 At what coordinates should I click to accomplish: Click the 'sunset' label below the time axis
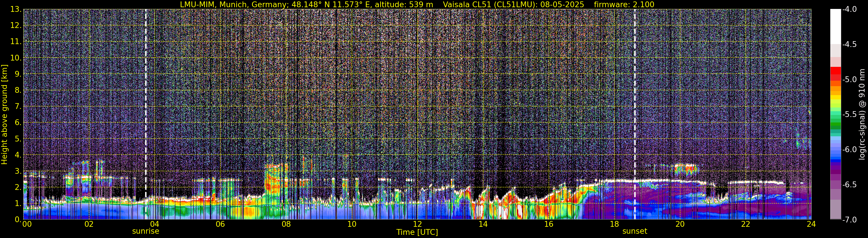click(635, 231)
